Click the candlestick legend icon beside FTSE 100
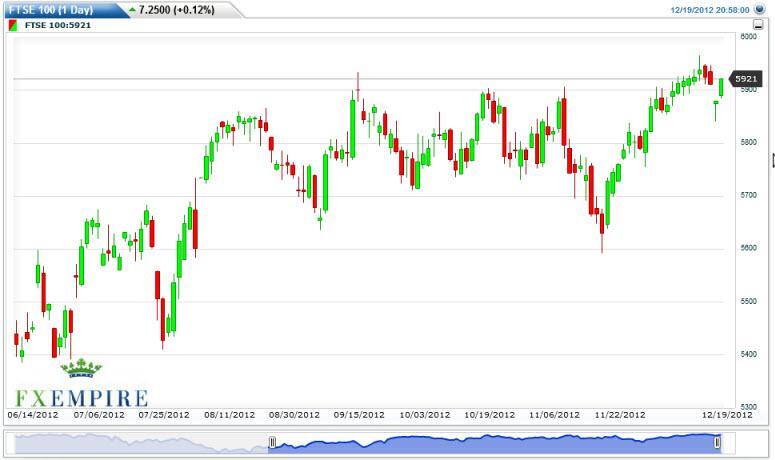Screen dimensions: 775x460 [x=12, y=25]
